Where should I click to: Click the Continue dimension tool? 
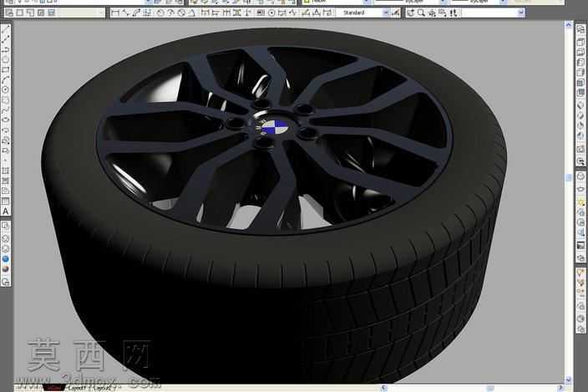(226, 13)
